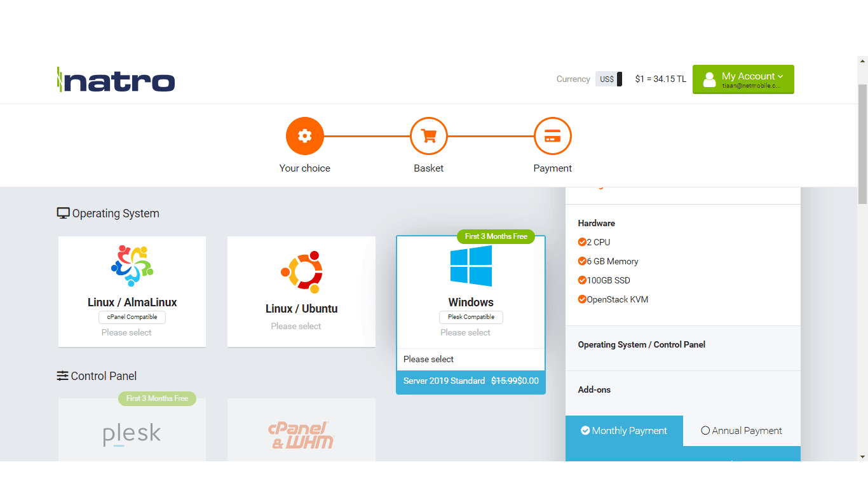Screen dimensions: 868x488
Task: Click the My Account user avatar icon
Action: click(x=710, y=79)
